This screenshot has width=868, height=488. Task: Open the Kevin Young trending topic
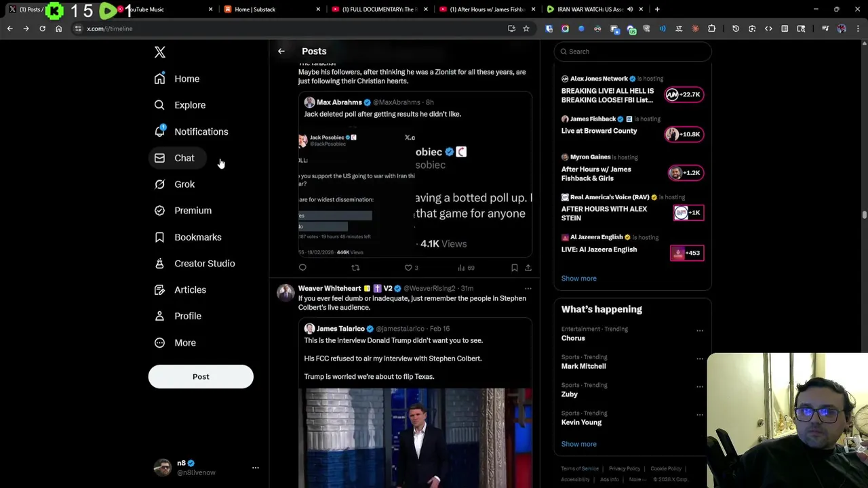(x=581, y=422)
